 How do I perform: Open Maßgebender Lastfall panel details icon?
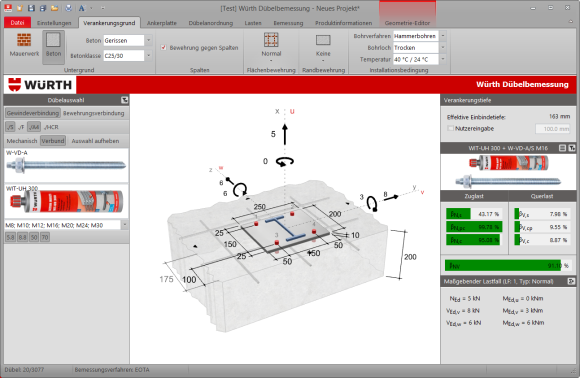[x=571, y=281]
